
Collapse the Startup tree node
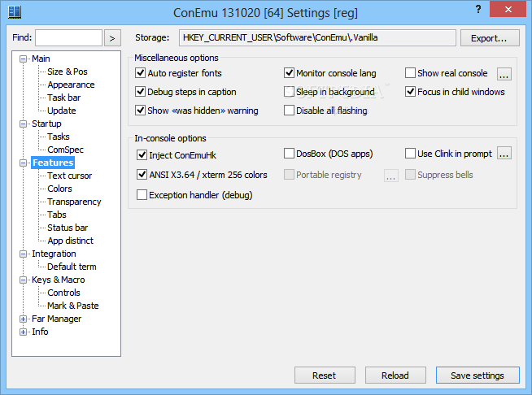pyautogui.click(x=23, y=124)
